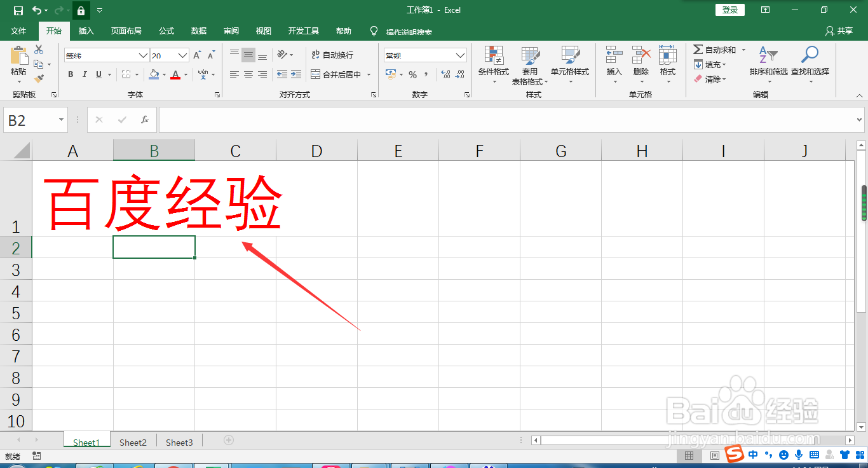Toggle Italic formatting
This screenshot has width=868, height=468.
coord(85,74)
